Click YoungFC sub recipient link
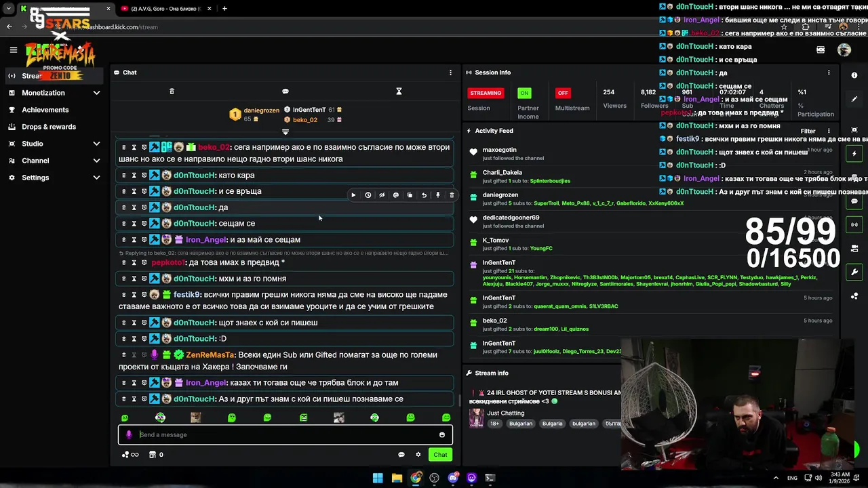Image resolution: width=868 pixels, height=488 pixels. click(x=541, y=248)
